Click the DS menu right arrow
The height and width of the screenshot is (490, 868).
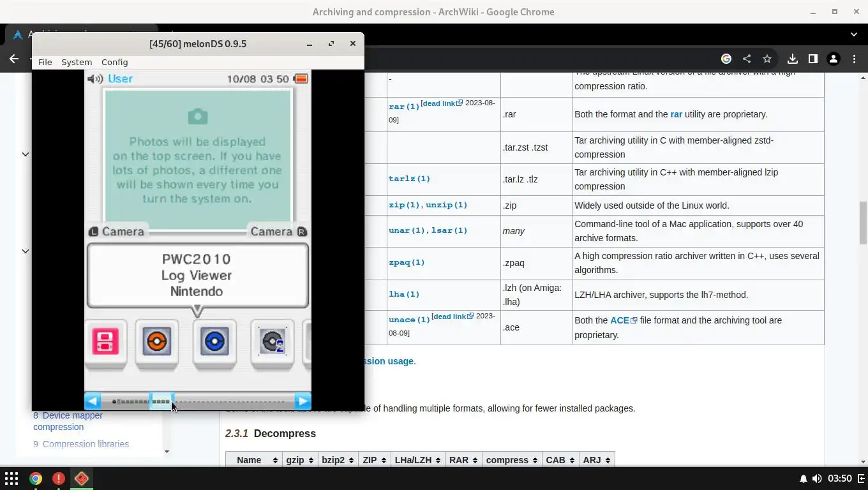(303, 401)
